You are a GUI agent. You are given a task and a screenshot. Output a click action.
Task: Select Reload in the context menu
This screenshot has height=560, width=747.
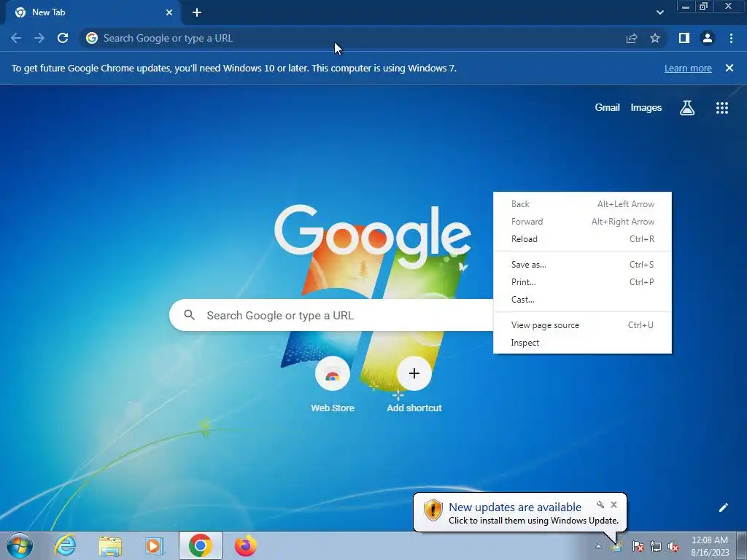582,239
